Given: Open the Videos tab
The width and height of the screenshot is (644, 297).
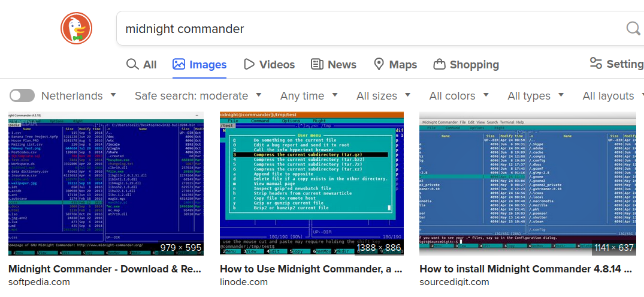Looking at the screenshot, I should (x=269, y=65).
